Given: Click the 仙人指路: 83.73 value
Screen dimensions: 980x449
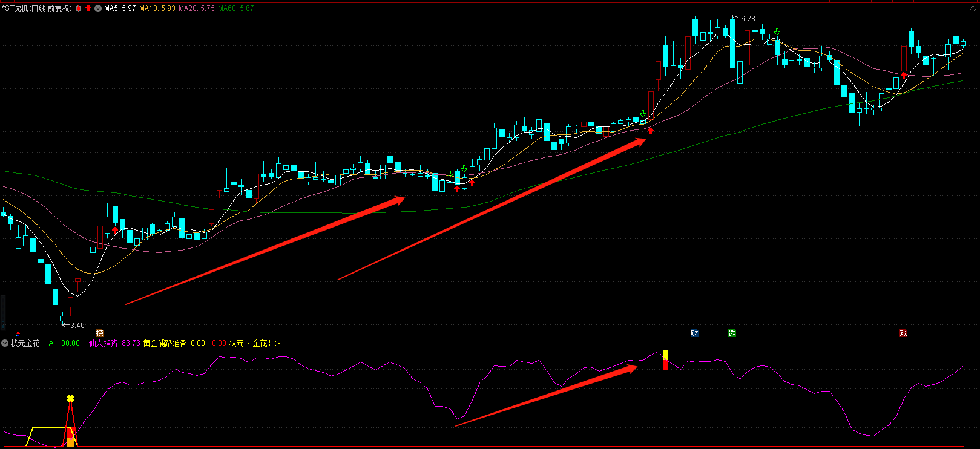Looking at the screenshot, I should (x=114, y=343).
